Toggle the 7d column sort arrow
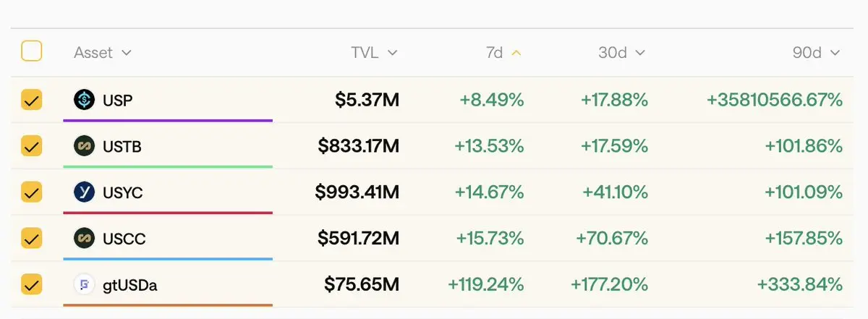868x319 pixels. coord(516,53)
